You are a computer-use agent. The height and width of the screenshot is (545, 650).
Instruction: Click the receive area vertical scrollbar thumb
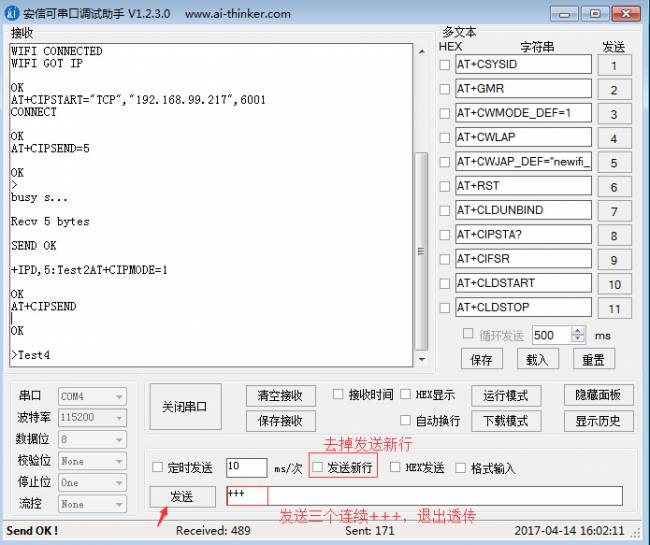pyautogui.click(x=422, y=251)
